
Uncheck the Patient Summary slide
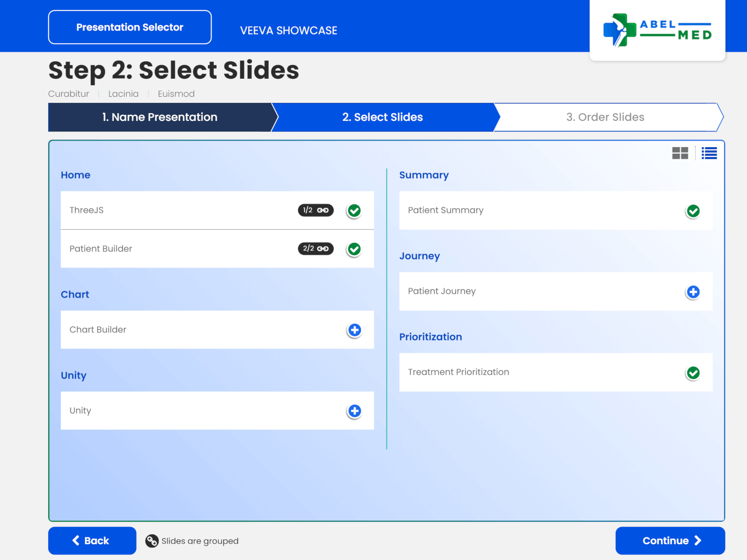point(693,211)
